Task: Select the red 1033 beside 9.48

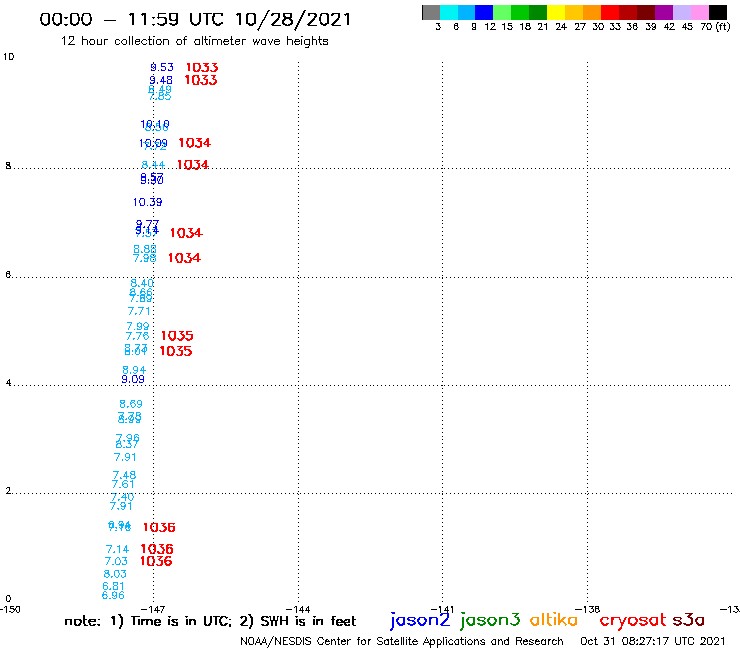Action: [201, 80]
